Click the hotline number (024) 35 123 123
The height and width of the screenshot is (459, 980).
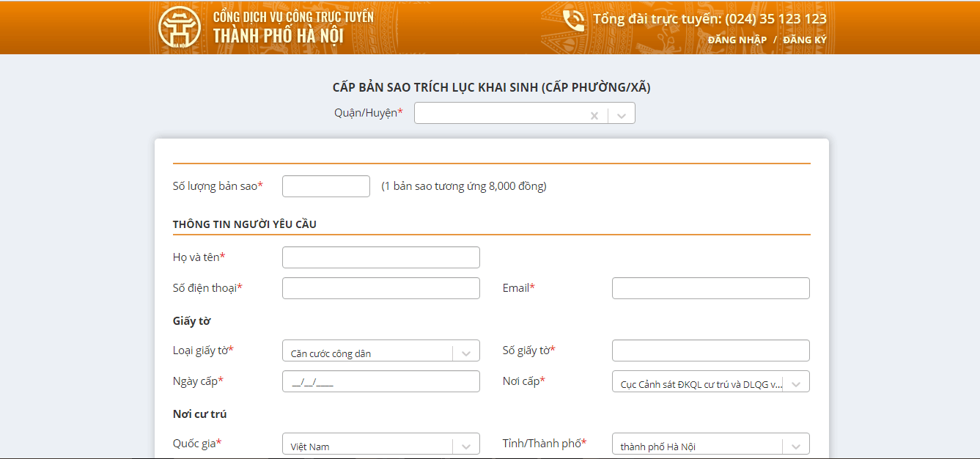(775, 19)
